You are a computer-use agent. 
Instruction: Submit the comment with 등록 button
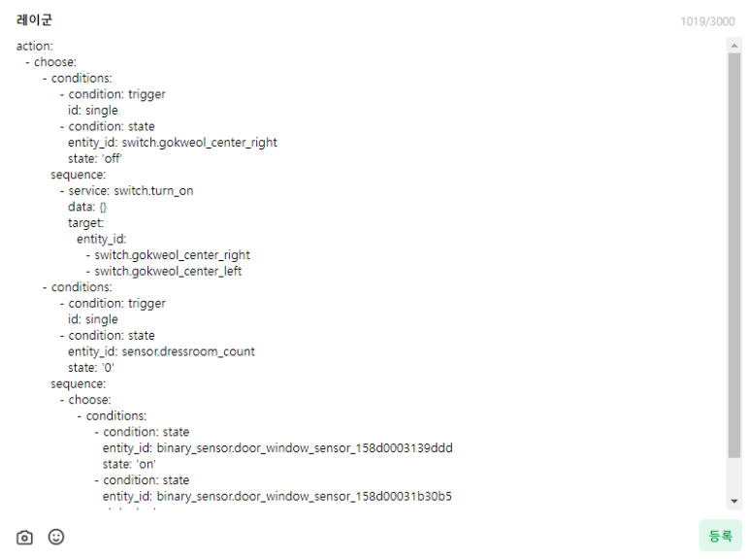pos(720,536)
